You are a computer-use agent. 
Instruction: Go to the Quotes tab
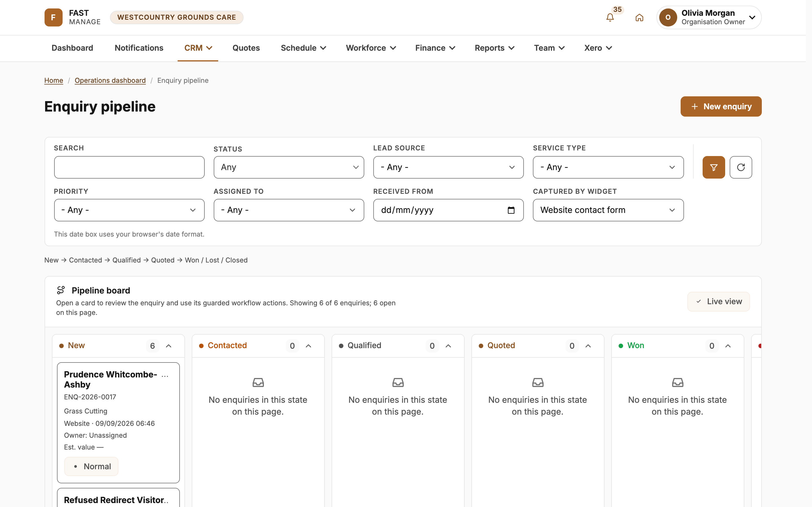[x=246, y=48]
